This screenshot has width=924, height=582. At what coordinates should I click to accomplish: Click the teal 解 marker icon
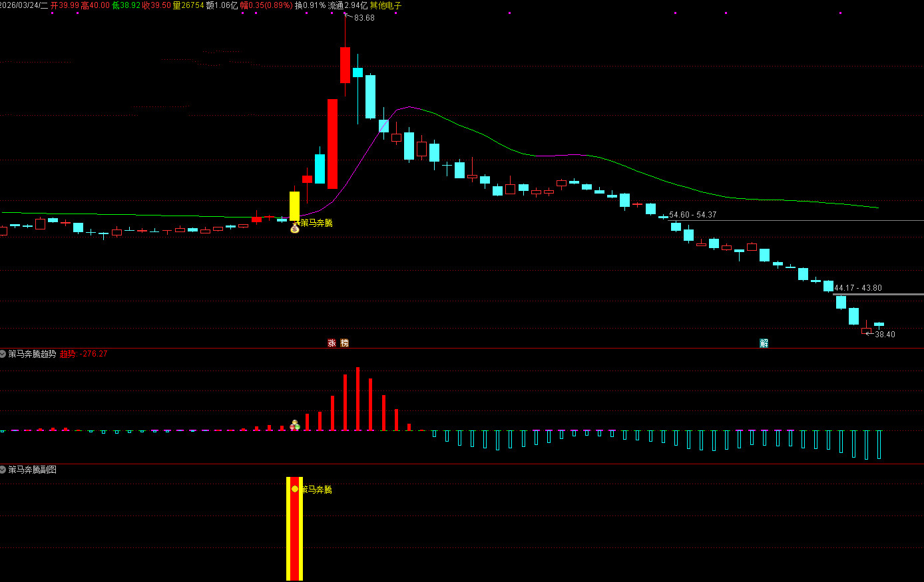coord(764,343)
